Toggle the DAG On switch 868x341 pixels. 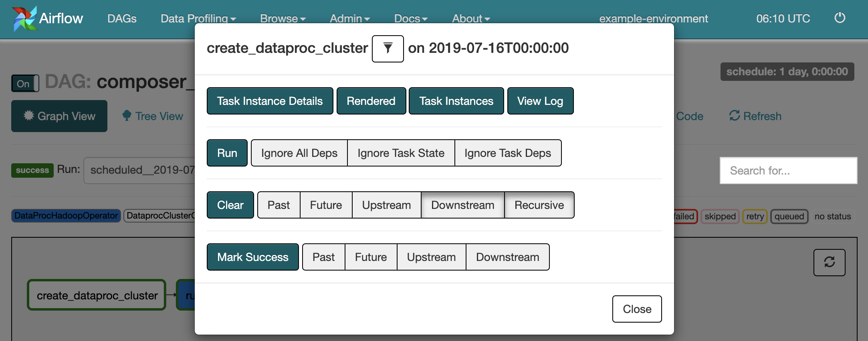tap(25, 84)
